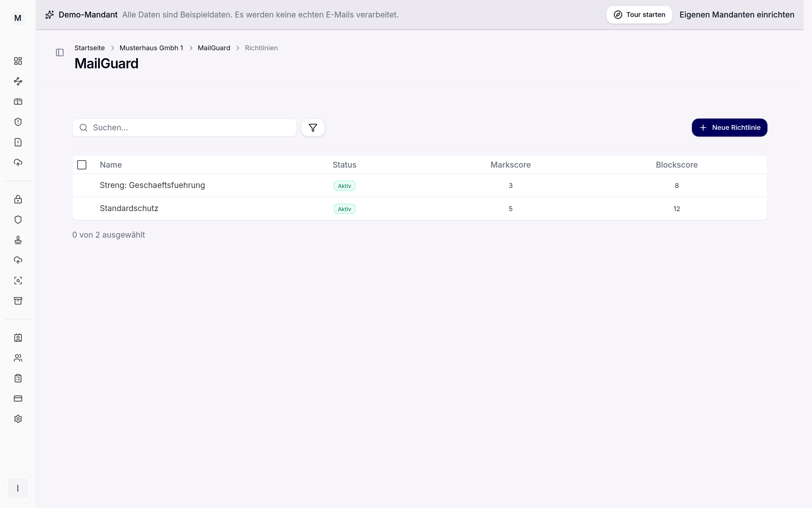
Task: Open the scan search icon in sidebar
Action: pyautogui.click(x=18, y=281)
